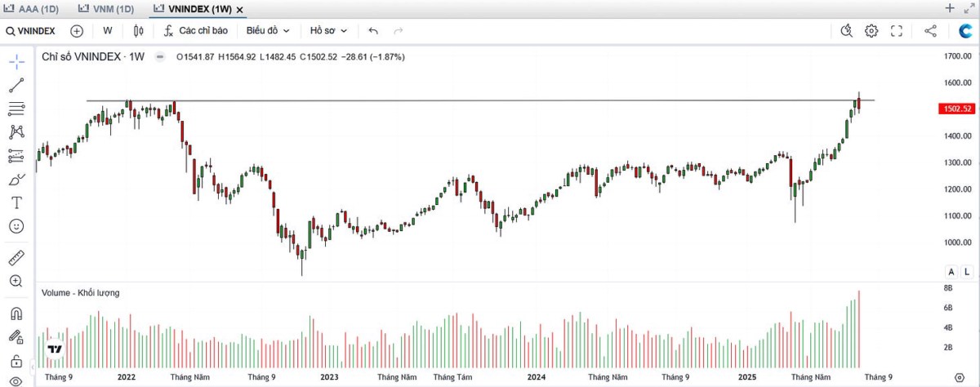980x387 pixels.
Task: Add a new chart tab
Action: pyautogui.click(x=950, y=8)
